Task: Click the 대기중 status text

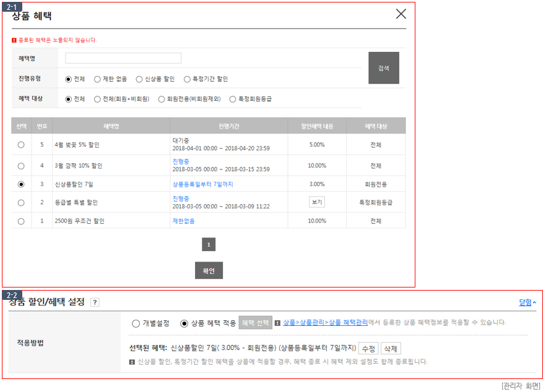Action: click(x=181, y=140)
